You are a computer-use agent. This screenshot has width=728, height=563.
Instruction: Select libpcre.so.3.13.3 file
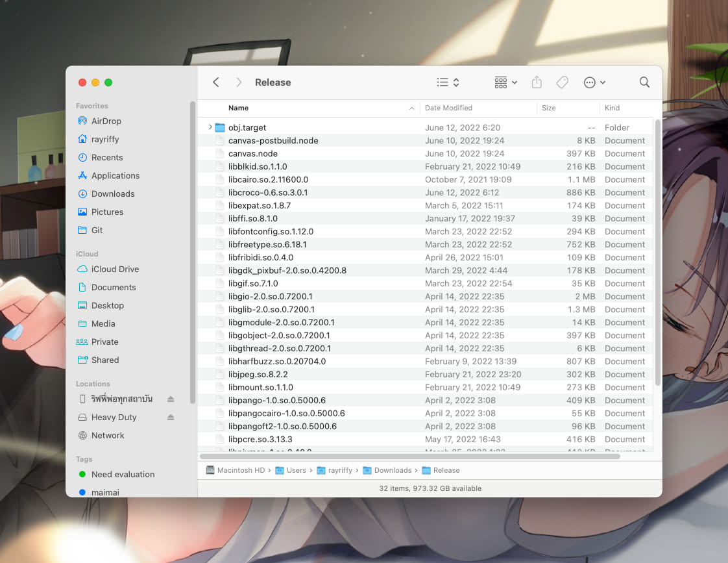(x=425, y=439)
